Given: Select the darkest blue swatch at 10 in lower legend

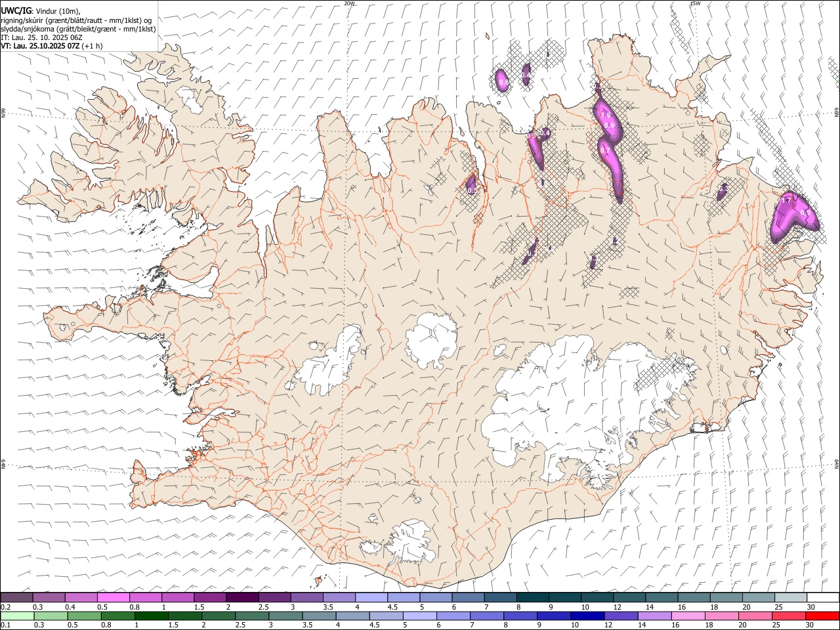Looking at the screenshot, I should coord(587,616).
